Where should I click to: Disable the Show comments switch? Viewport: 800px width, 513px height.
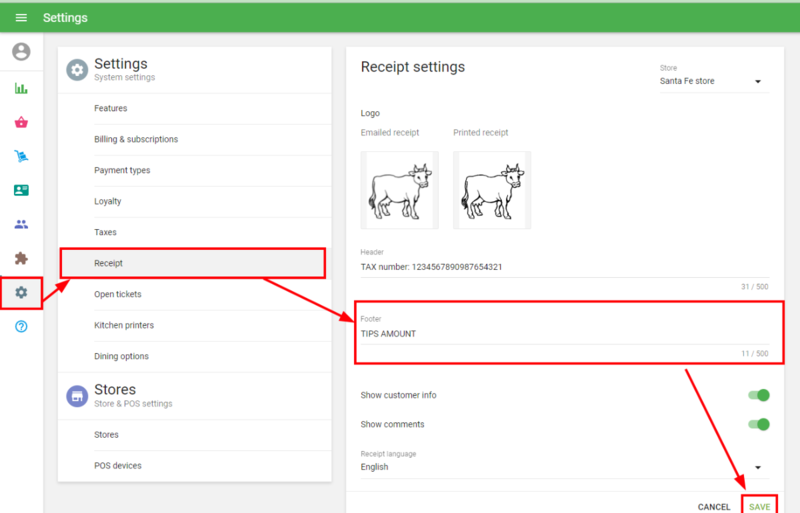coord(759,424)
